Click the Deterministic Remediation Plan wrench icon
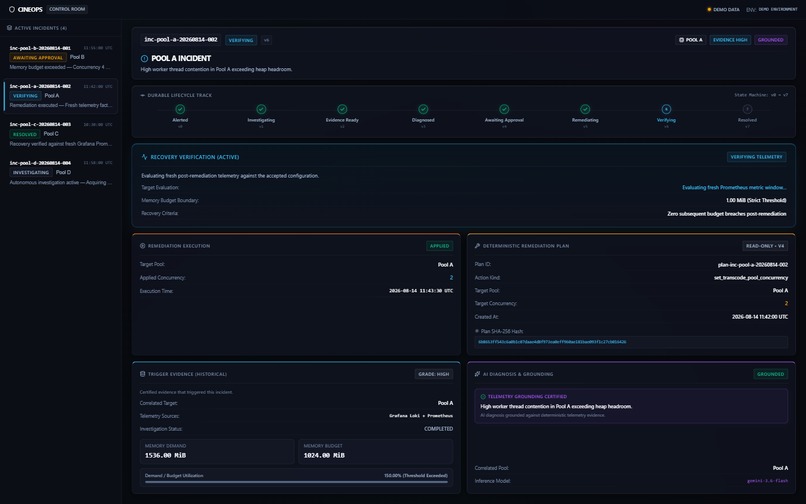 tap(478, 246)
